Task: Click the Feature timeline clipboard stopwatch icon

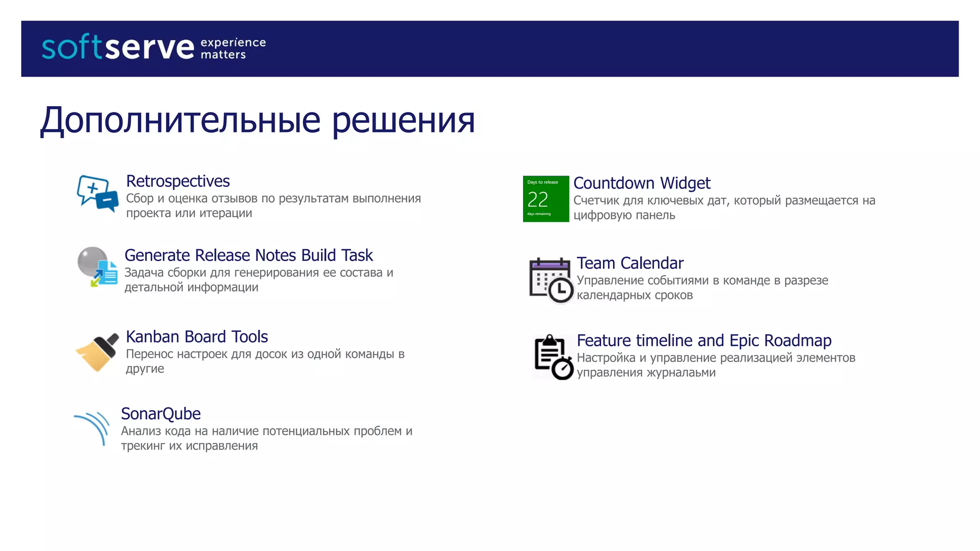Action: tap(554, 357)
